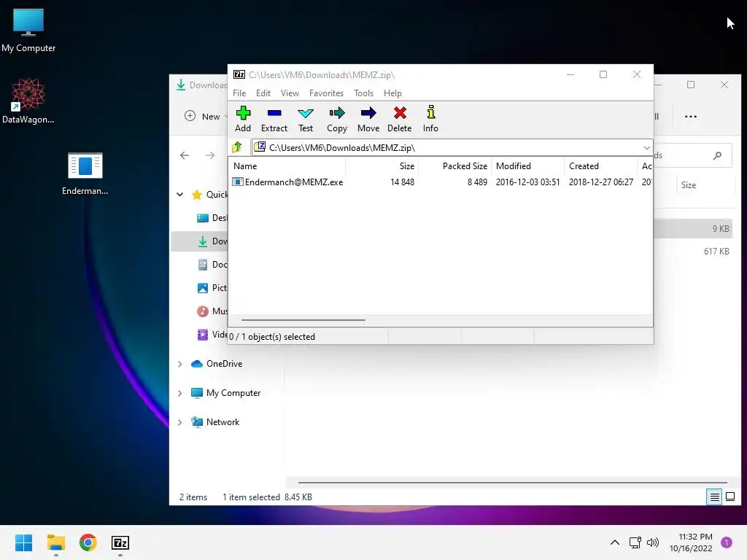Open the File menu in 7-Zip

tap(239, 93)
